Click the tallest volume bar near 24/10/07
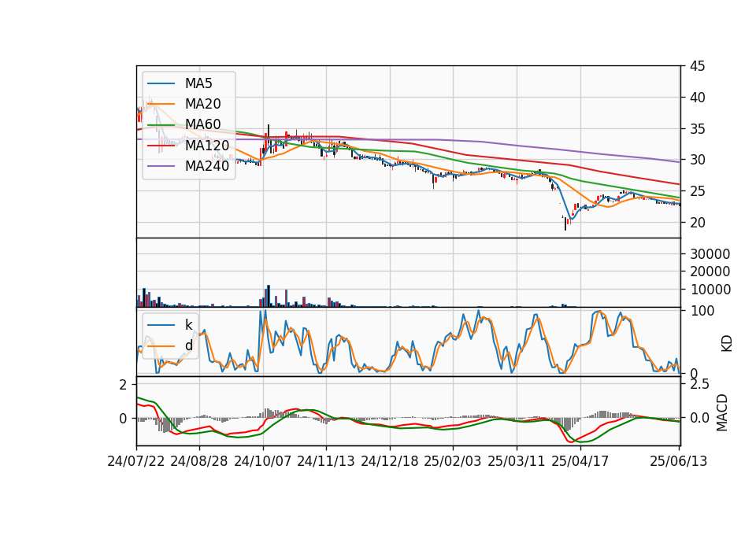The image size is (756, 543). point(269,296)
